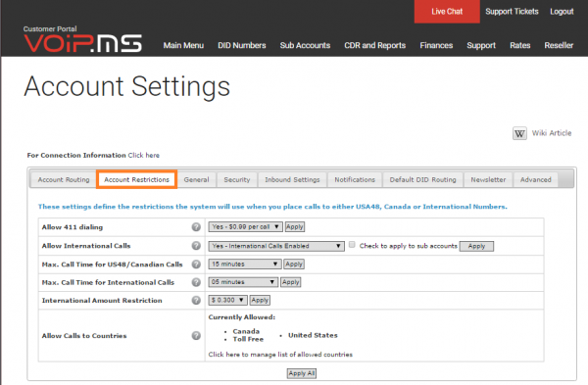This screenshot has height=385, width=588.
Task: Switch to the Security tab
Action: click(x=236, y=179)
